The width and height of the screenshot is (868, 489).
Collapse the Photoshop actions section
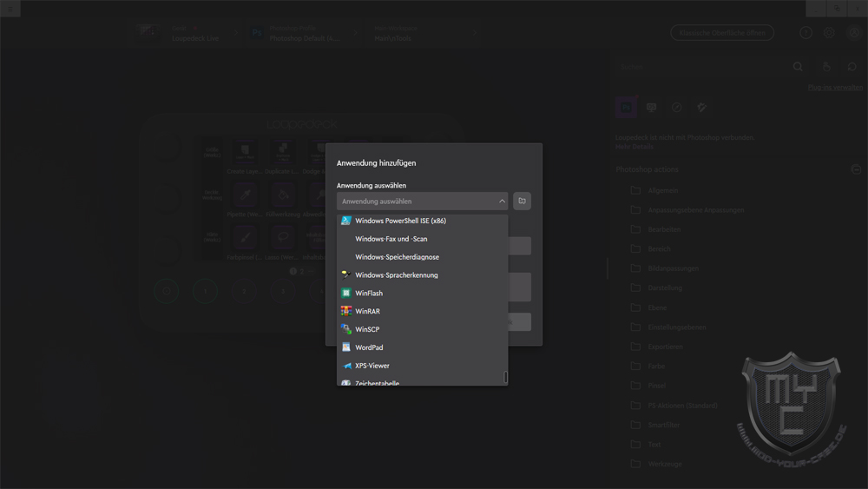pyautogui.click(x=856, y=169)
